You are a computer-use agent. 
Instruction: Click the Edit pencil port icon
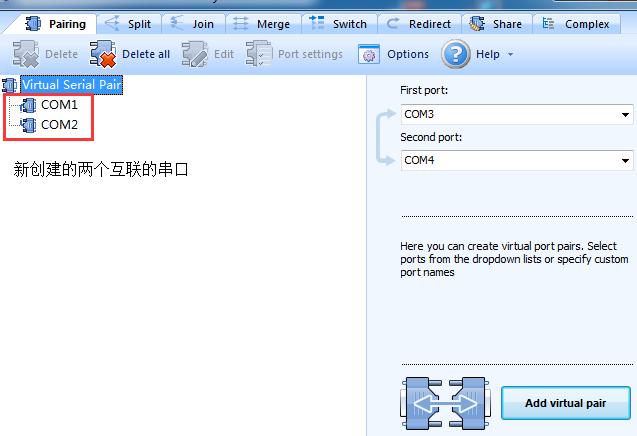[x=195, y=54]
